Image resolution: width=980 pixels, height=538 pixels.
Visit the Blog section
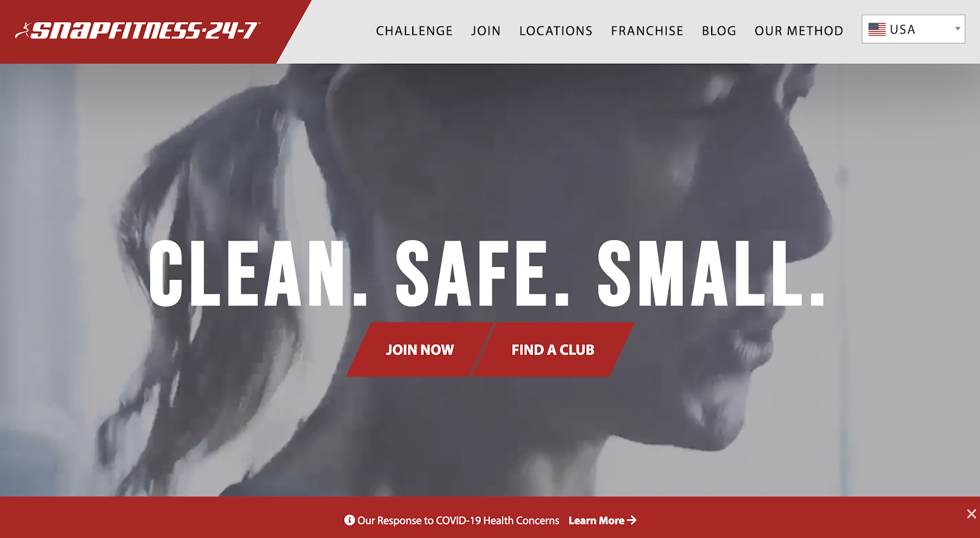[719, 31]
